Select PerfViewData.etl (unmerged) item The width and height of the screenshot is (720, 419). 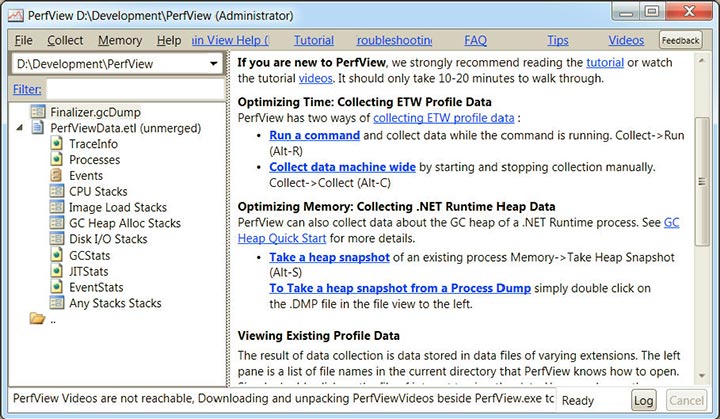click(x=126, y=128)
